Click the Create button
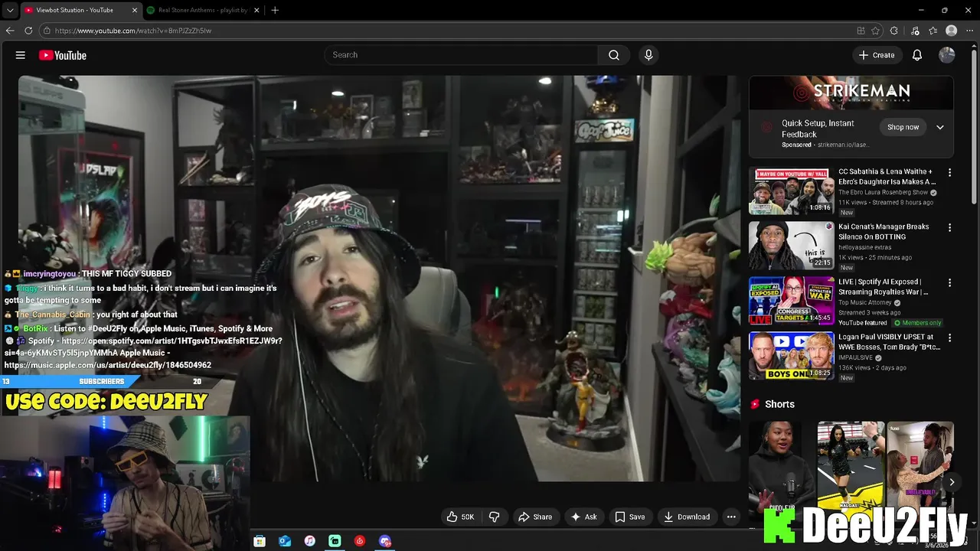Viewport: 980px width, 551px height. pos(877,55)
